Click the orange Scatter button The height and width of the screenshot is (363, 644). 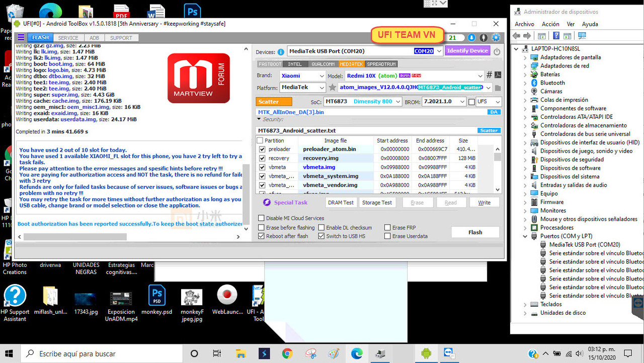coord(273,101)
